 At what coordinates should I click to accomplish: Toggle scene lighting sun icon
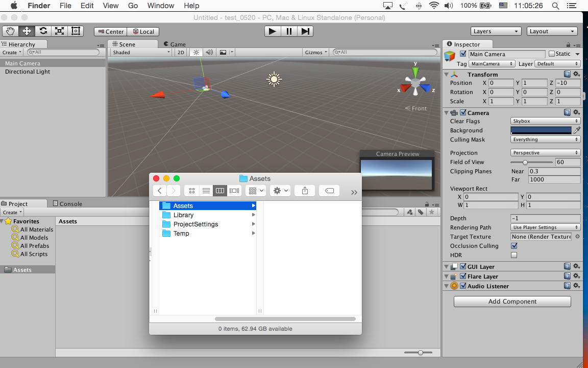(x=196, y=52)
